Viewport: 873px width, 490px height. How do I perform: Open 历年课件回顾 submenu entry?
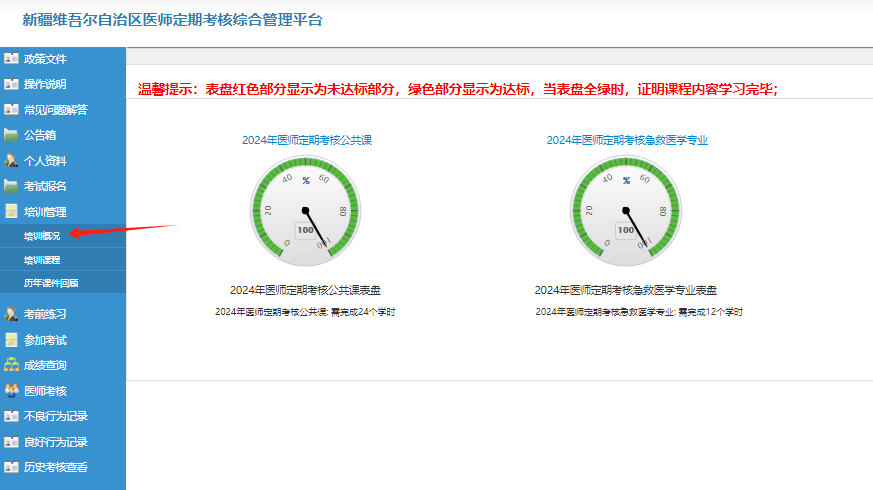(x=51, y=283)
